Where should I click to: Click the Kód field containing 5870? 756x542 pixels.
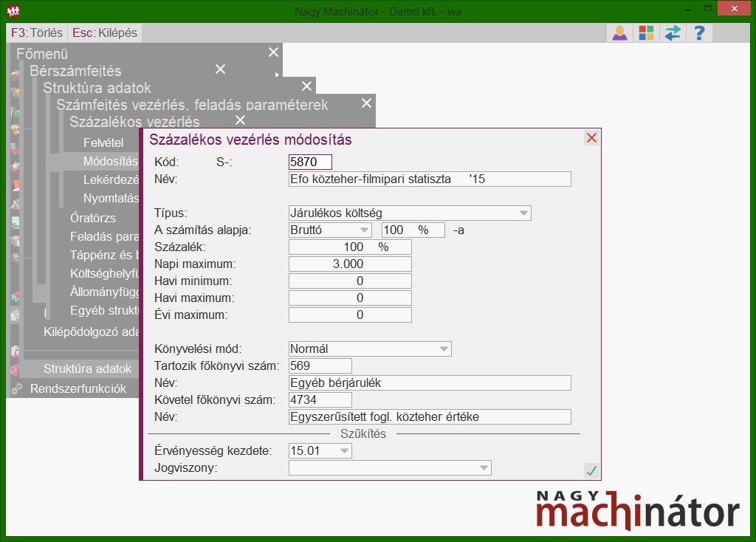(311, 162)
